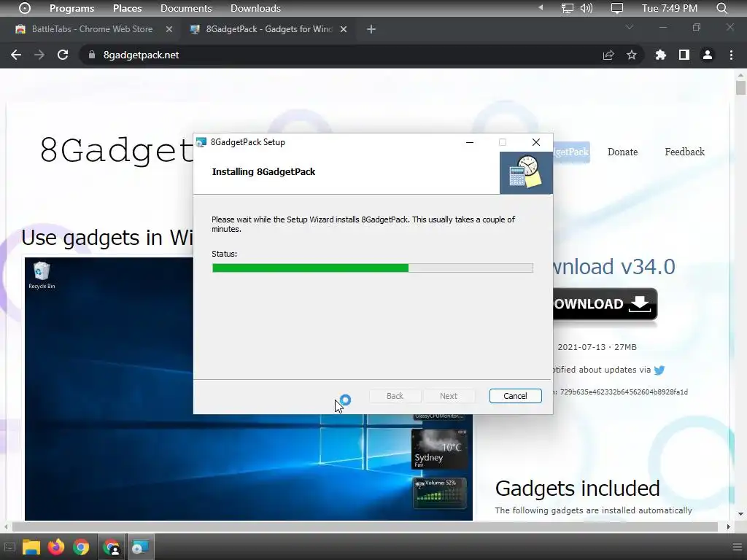The image size is (747, 560).
Task: Select the 729b635e checksum hash text
Action: tap(624, 392)
